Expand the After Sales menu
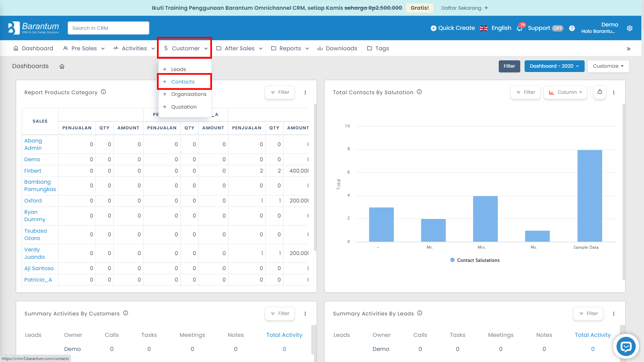 coord(239,48)
